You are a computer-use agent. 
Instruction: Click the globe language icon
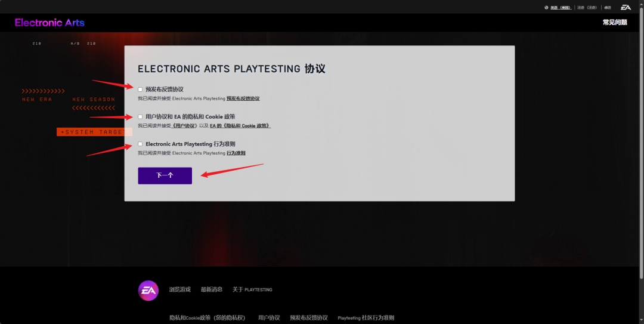point(546,8)
